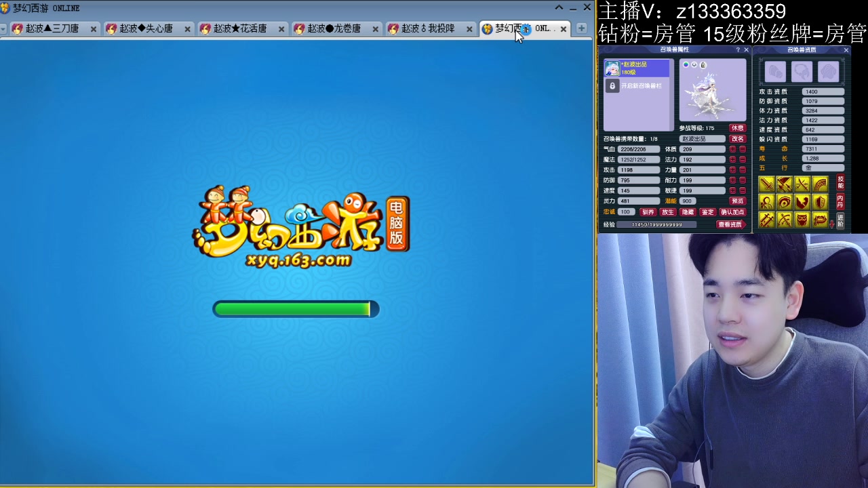This screenshot has height=488, width=868.
Task: Select the sword skill icon in the skill grid
Action: [766, 184]
